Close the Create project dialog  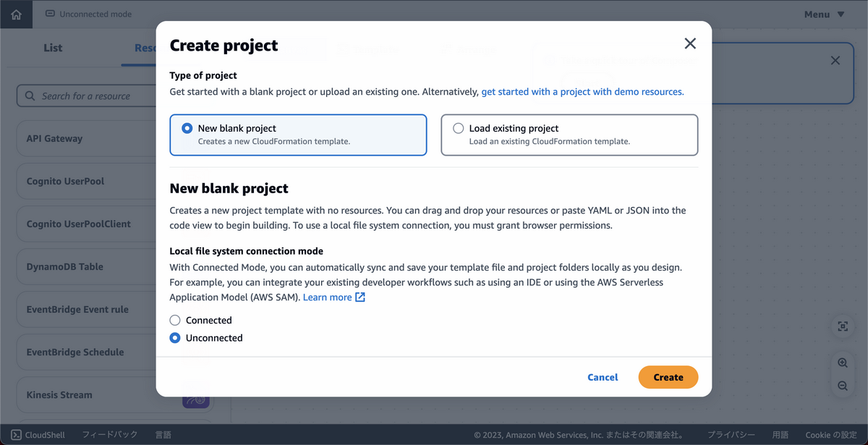(x=690, y=43)
